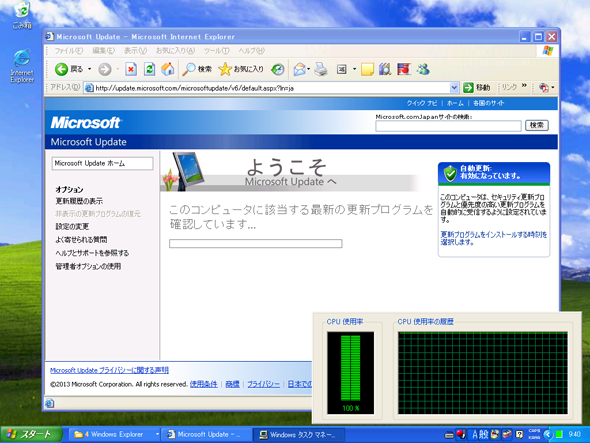
Task: Open the Mail icon dropdown arrow
Action: pos(309,69)
